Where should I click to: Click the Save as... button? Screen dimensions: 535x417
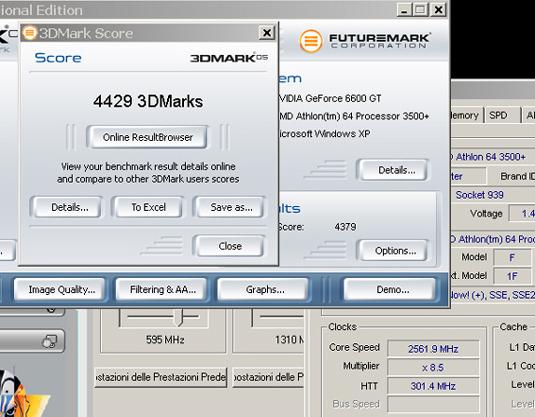(230, 207)
